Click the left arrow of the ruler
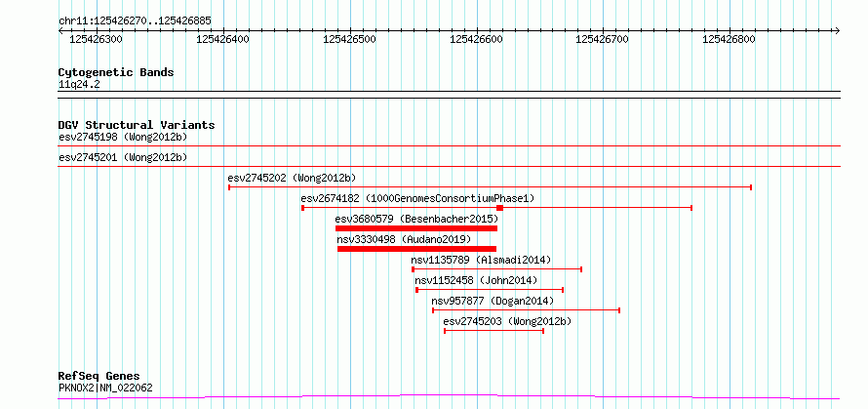Image resolution: width=868 pixels, height=409 pixels. (61, 30)
